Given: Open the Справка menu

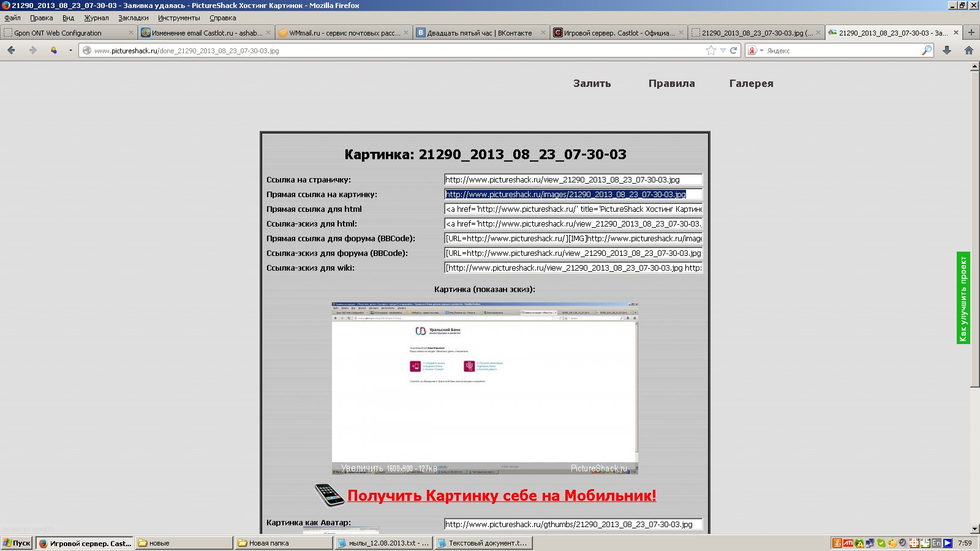Looking at the screenshot, I should 222,18.
